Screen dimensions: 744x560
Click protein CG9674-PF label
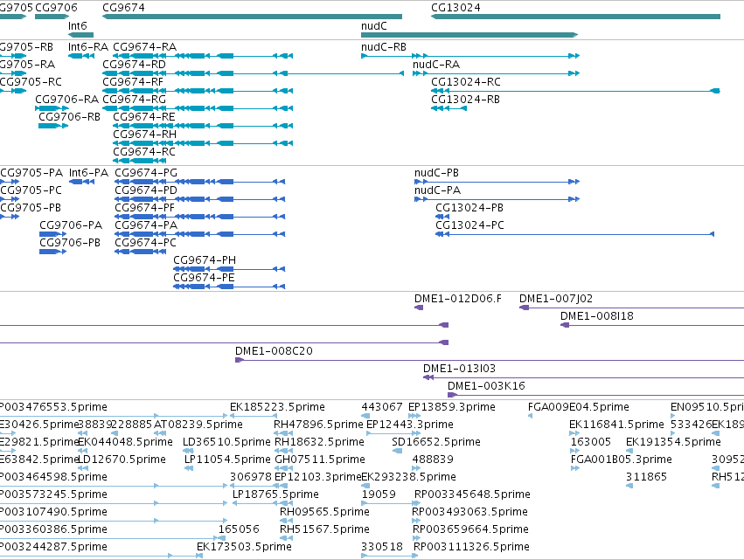pyautogui.click(x=145, y=208)
